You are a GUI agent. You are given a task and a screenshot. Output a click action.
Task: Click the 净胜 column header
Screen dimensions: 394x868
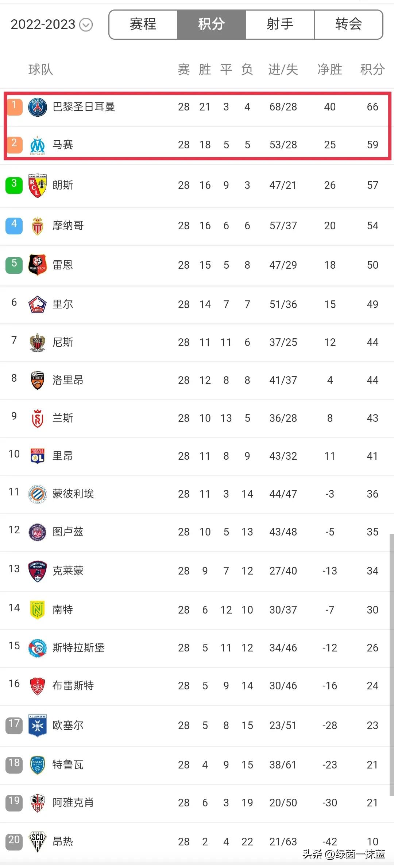tap(330, 69)
